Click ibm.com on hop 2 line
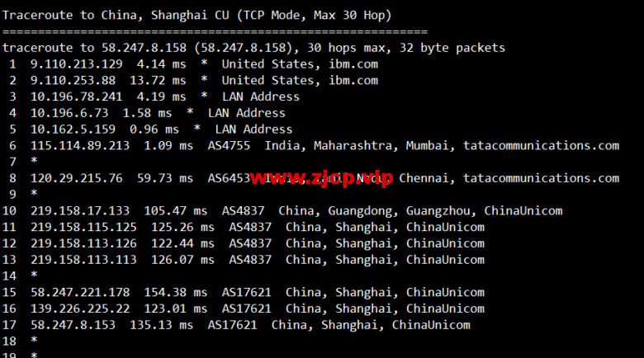644x358 pixels. (x=353, y=81)
